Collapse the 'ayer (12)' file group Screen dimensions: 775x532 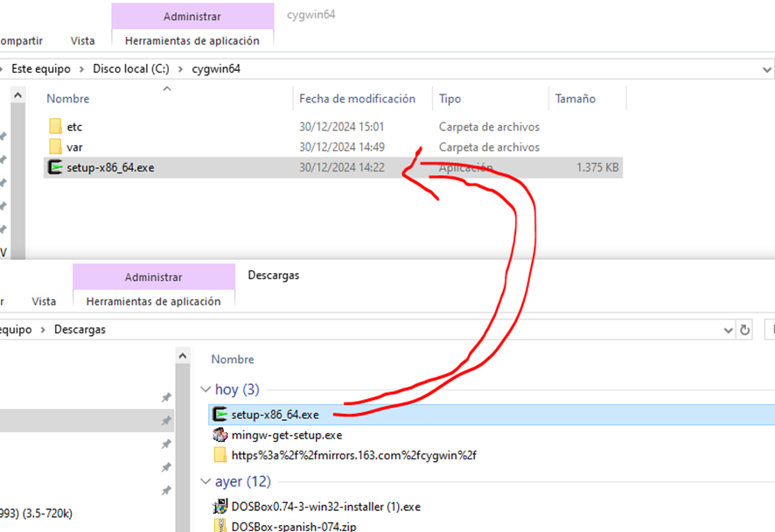206,482
